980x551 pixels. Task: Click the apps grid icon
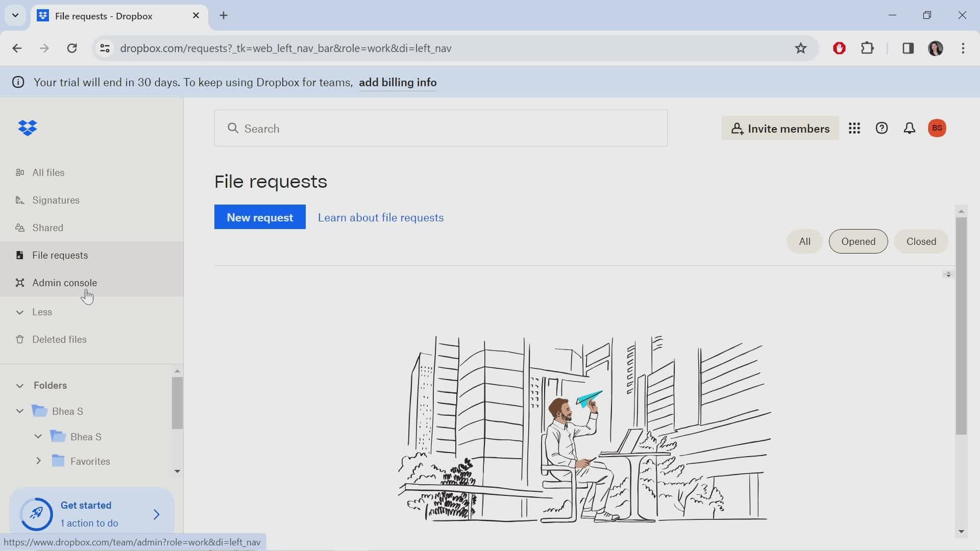(x=853, y=128)
